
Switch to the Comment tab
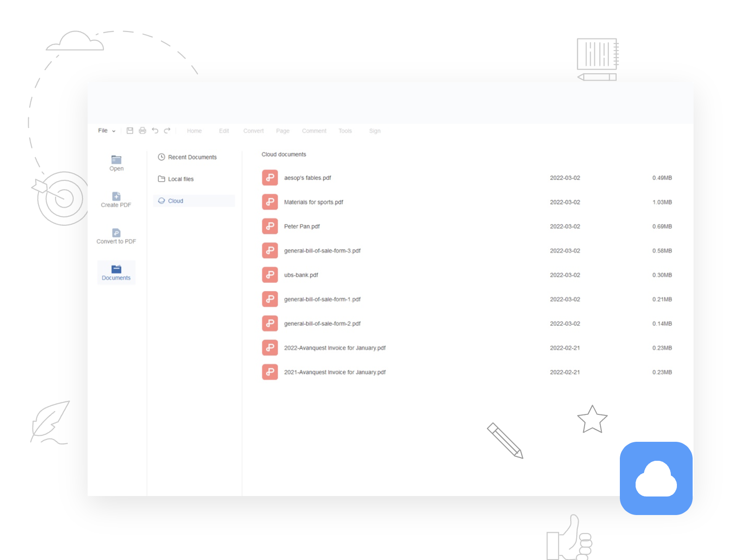[314, 131]
